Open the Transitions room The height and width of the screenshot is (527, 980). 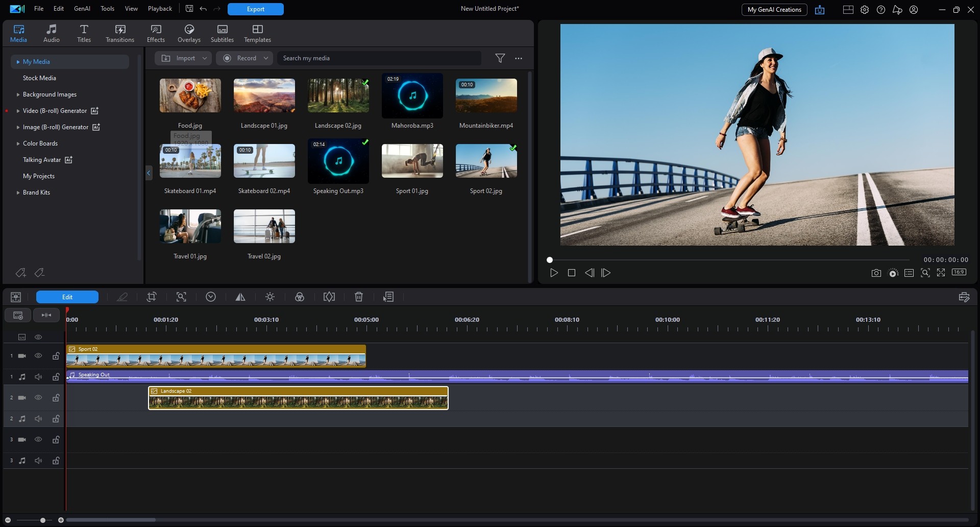120,34
